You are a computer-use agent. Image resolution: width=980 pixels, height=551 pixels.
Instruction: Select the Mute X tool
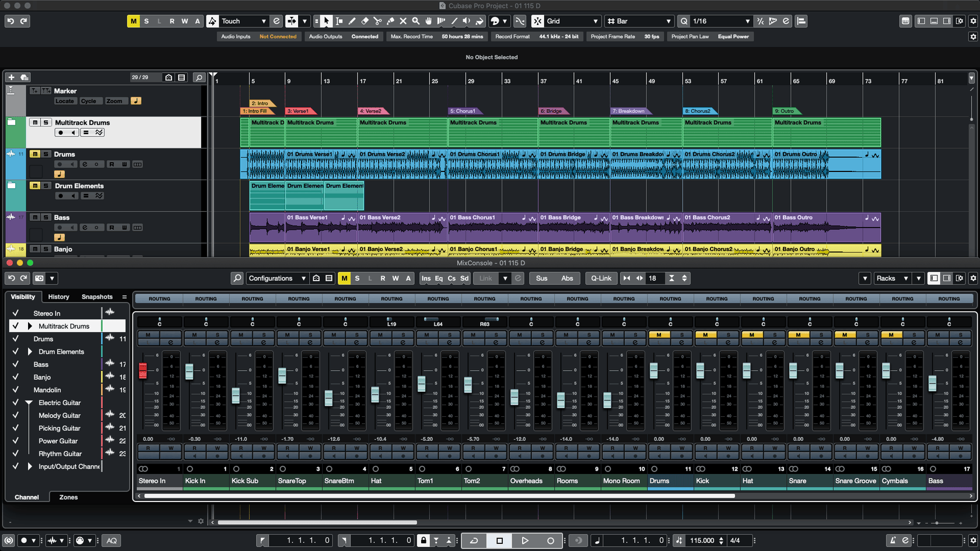(x=403, y=21)
